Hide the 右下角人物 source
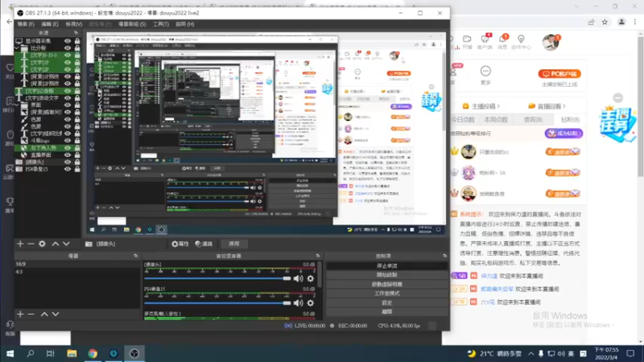The width and height of the screenshot is (644, 362). [x=68, y=148]
